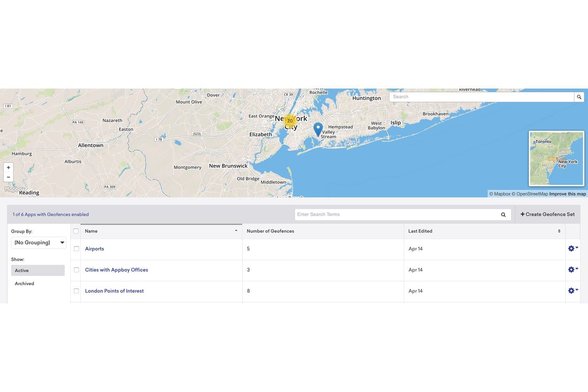Click the Mapbox attribution link
The image size is (588, 392).
(x=500, y=194)
